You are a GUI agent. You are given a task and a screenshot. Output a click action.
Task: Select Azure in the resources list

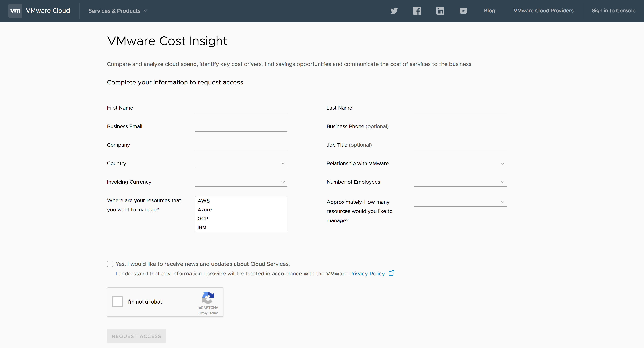205,209
